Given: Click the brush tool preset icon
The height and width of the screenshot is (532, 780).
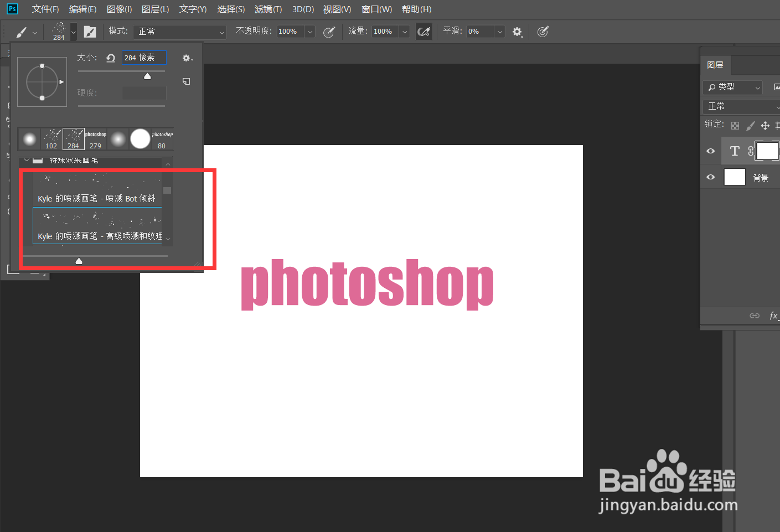Looking at the screenshot, I should pyautogui.click(x=22, y=32).
